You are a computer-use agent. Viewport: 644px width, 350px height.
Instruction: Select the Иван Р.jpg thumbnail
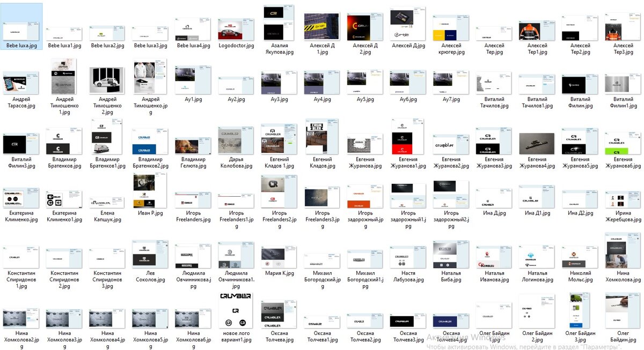pyautogui.click(x=150, y=190)
